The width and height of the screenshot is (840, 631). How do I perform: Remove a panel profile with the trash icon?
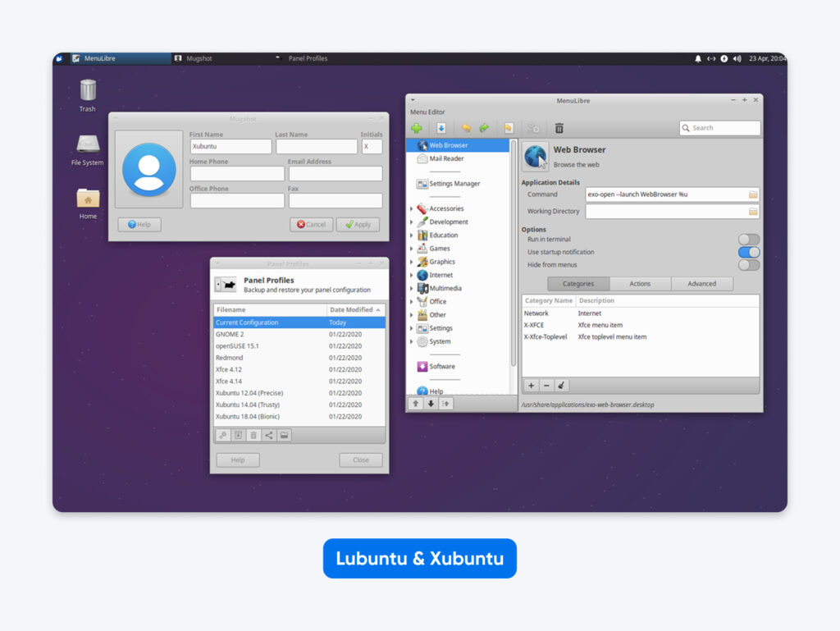tap(253, 435)
